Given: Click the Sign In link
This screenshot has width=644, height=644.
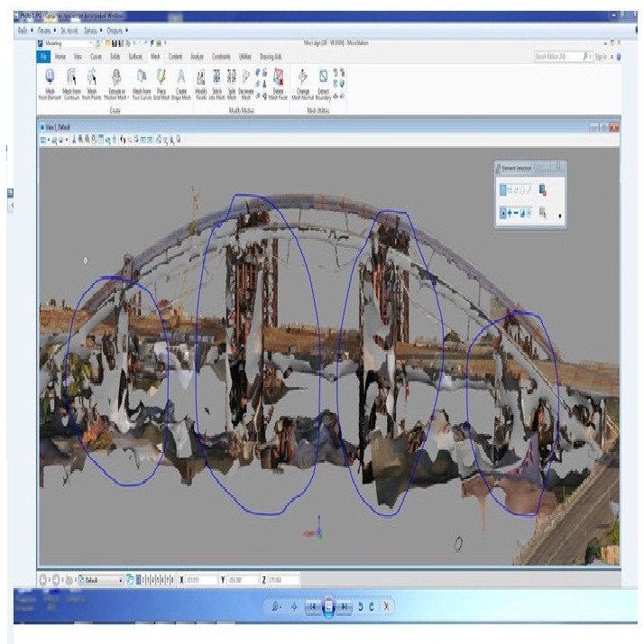Looking at the screenshot, I should [601, 57].
